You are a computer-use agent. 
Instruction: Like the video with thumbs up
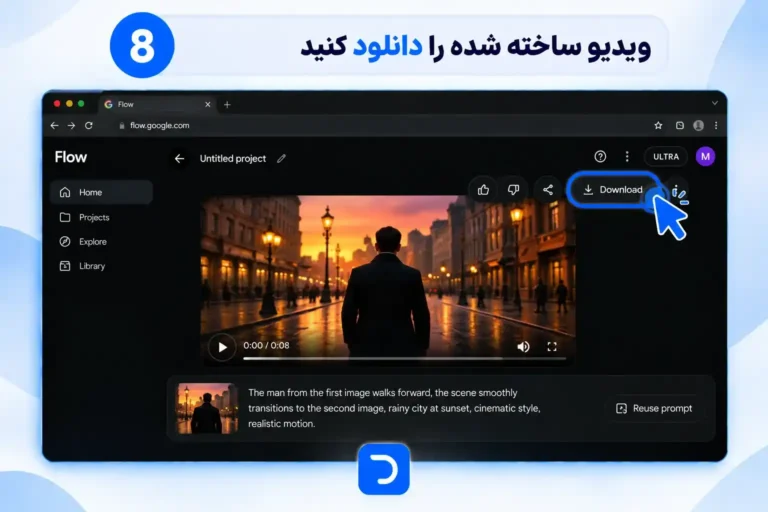pyautogui.click(x=483, y=190)
